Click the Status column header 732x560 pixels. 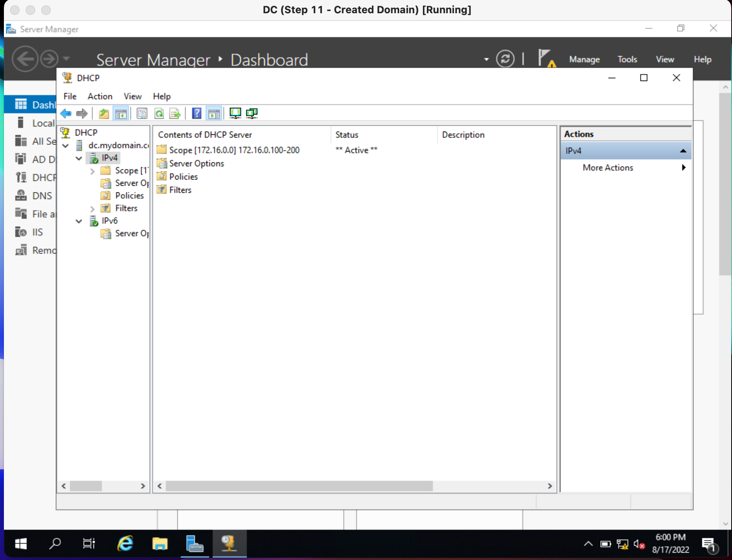pyautogui.click(x=384, y=135)
